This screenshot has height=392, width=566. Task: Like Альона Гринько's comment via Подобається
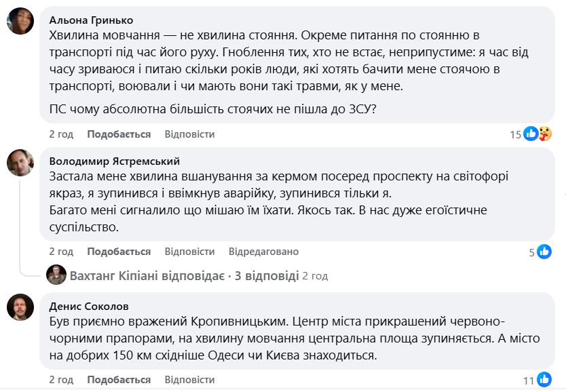[119, 134]
